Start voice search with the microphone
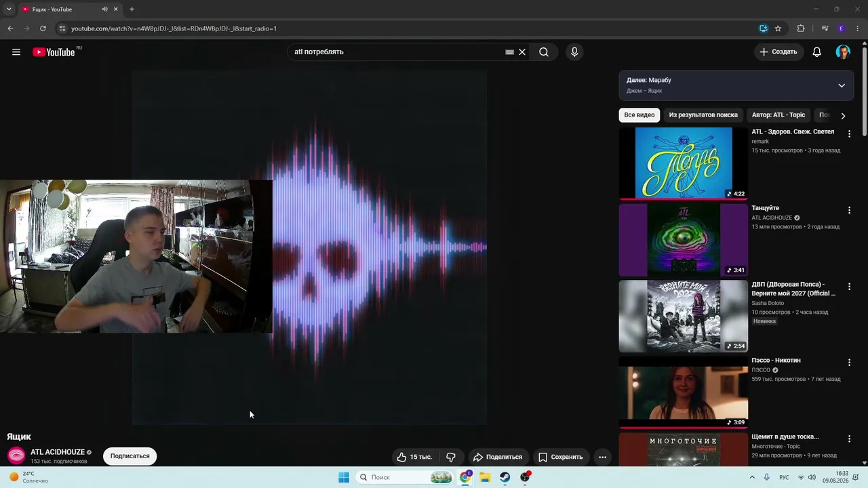This screenshot has height=488, width=868. coord(574,52)
